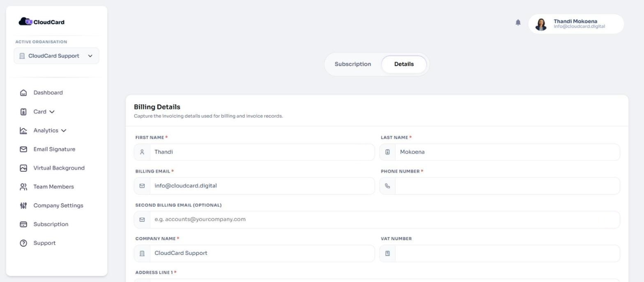644x282 pixels.
Task: Click the Last Name field containing Mokoena
Action: 507,152
